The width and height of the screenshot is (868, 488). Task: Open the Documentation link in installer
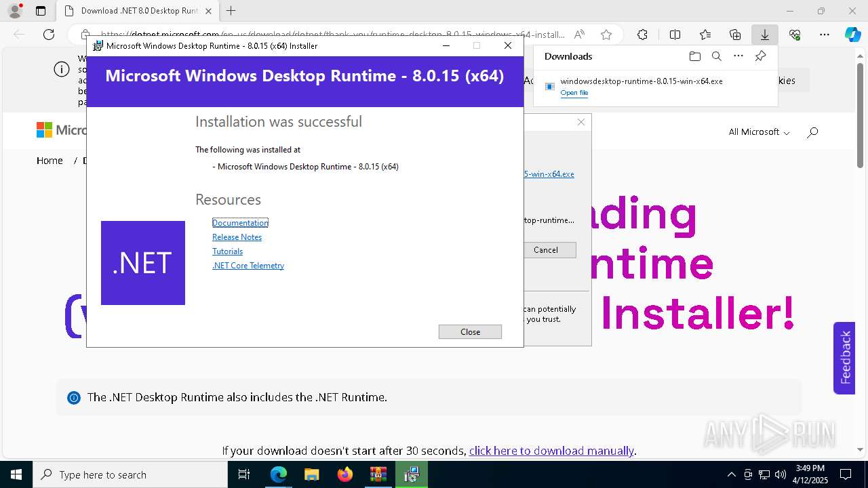coord(240,223)
